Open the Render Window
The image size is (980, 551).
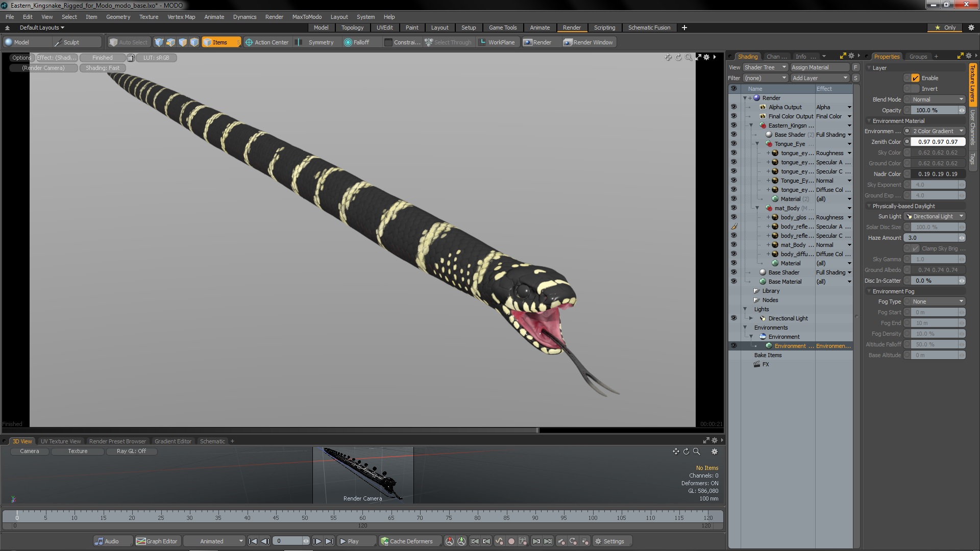[x=589, y=42]
